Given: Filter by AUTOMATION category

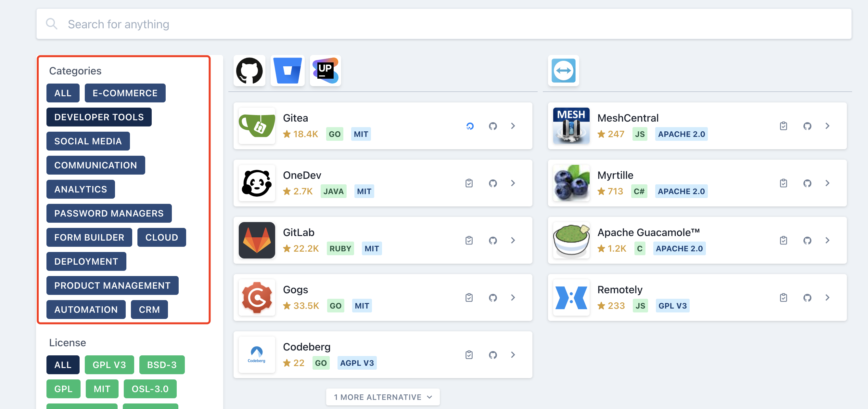Looking at the screenshot, I should click(x=86, y=310).
